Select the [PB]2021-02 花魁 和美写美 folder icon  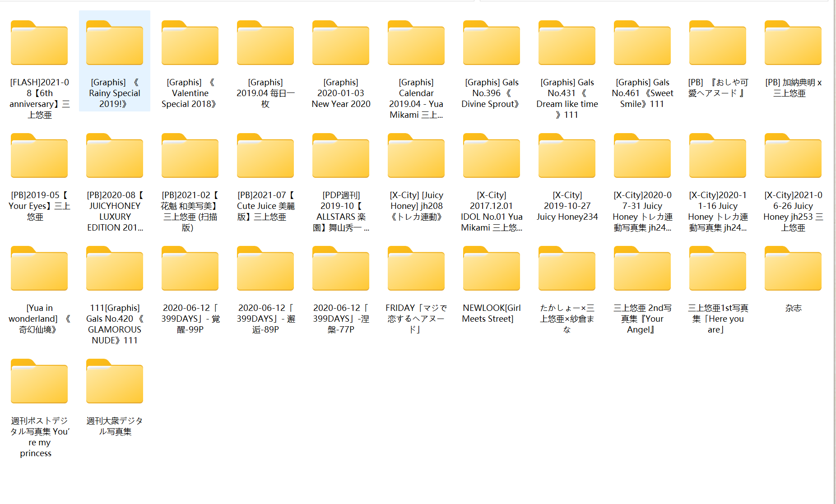coord(190,156)
